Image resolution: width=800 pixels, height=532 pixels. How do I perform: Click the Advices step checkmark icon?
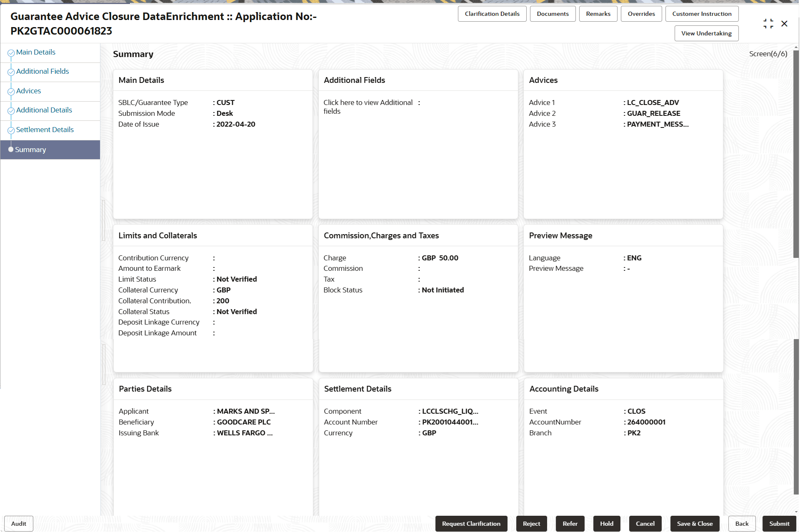click(x=11, y=92)
